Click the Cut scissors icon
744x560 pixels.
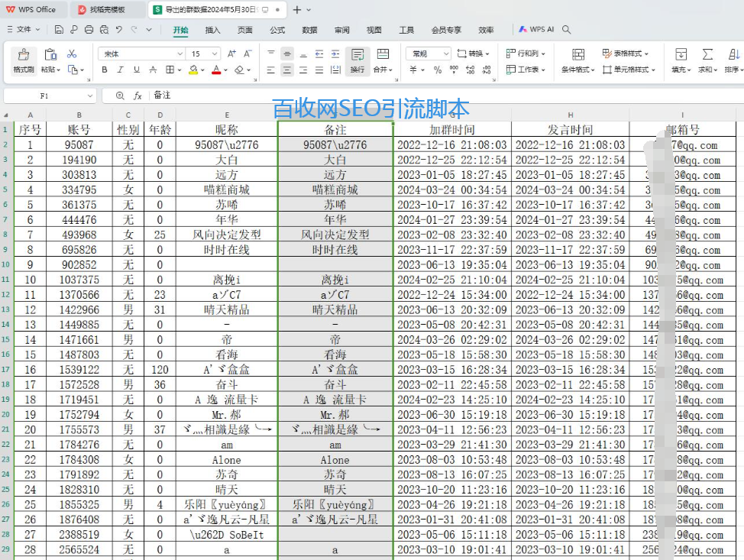point(72,53)
